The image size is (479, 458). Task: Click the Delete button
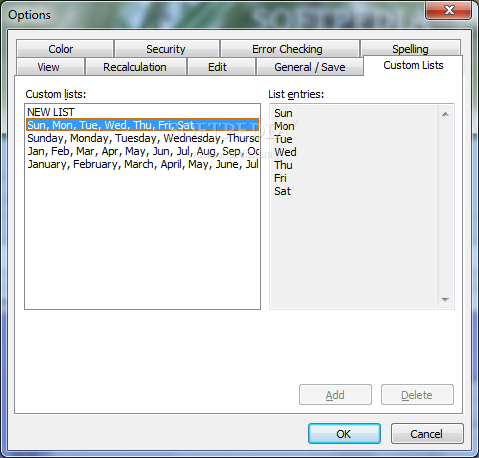(417, 395)
